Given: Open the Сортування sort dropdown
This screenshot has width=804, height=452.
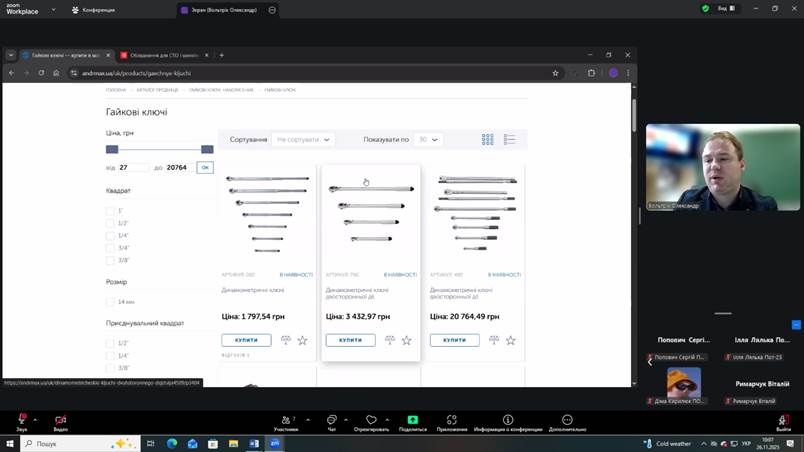Looking at the screenshot, I should pos(304,140).
